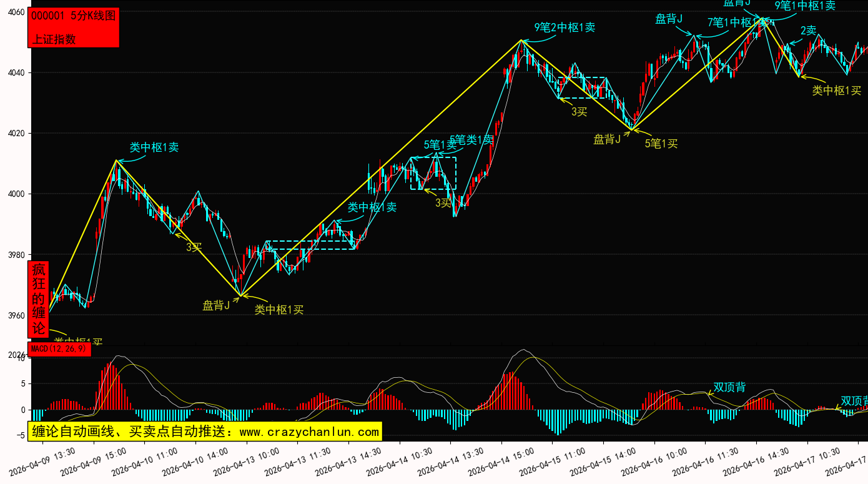Select the 5笔1买 buy signal annotation
This screenshot has width=868, height=484.
661,144
